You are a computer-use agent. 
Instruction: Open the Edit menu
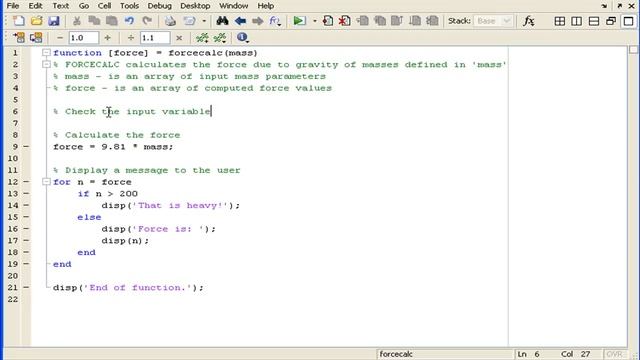[x=36, y=6]
